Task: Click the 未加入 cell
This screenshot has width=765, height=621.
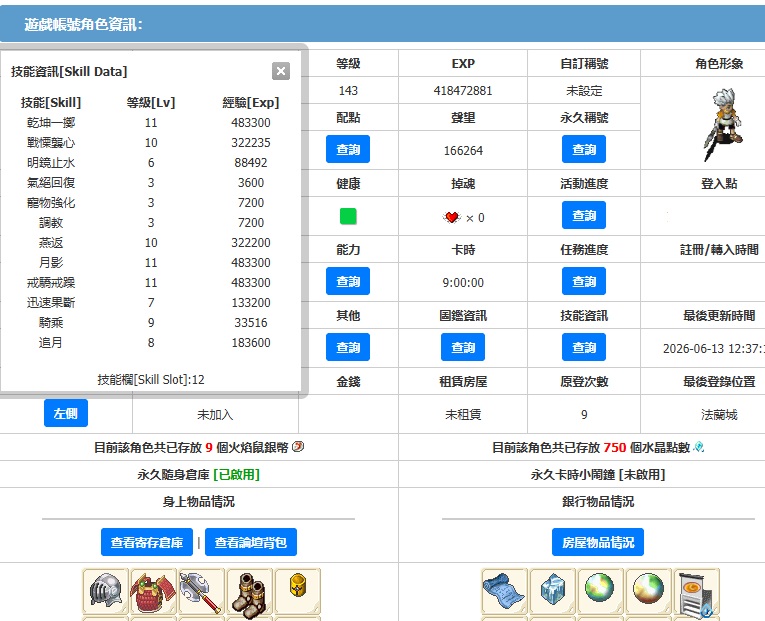Action: point(215,415)
